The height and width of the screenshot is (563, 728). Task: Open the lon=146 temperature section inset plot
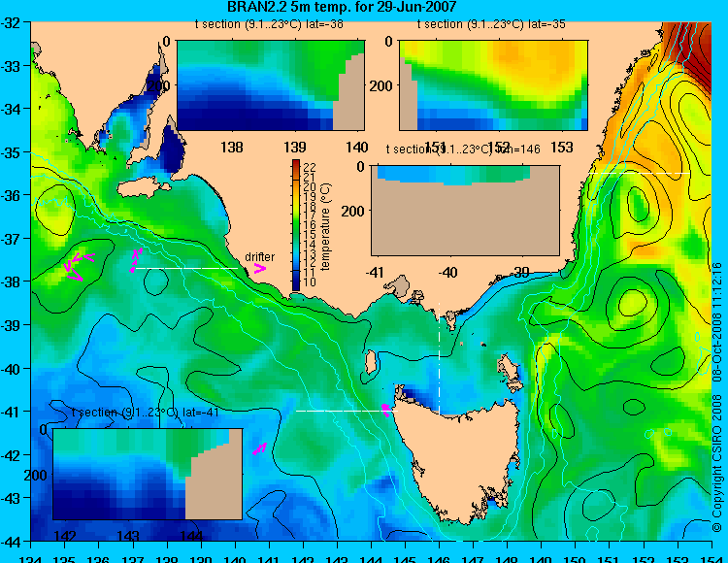(x=465, y=211)
